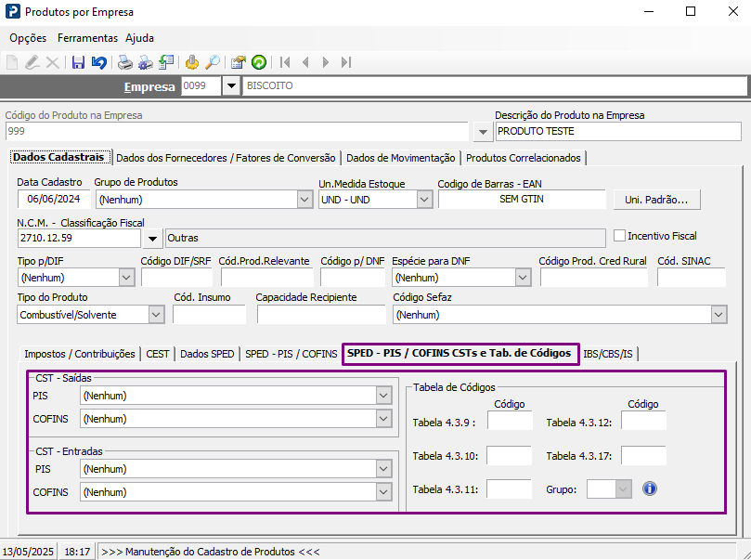Undo changes with the blue arrow icon
Viewport: 751px width, 560px height.
tap(99, 62)
